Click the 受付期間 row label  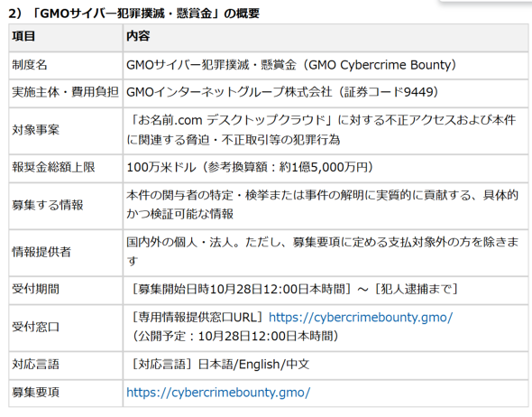[x=35, y=290]
